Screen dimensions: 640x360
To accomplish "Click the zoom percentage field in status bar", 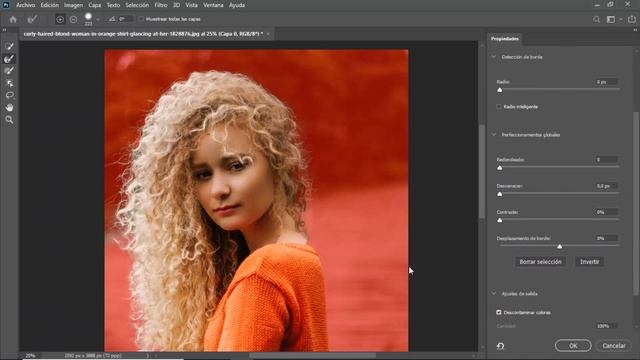I will pyautogui.click(x=31, y=356).
